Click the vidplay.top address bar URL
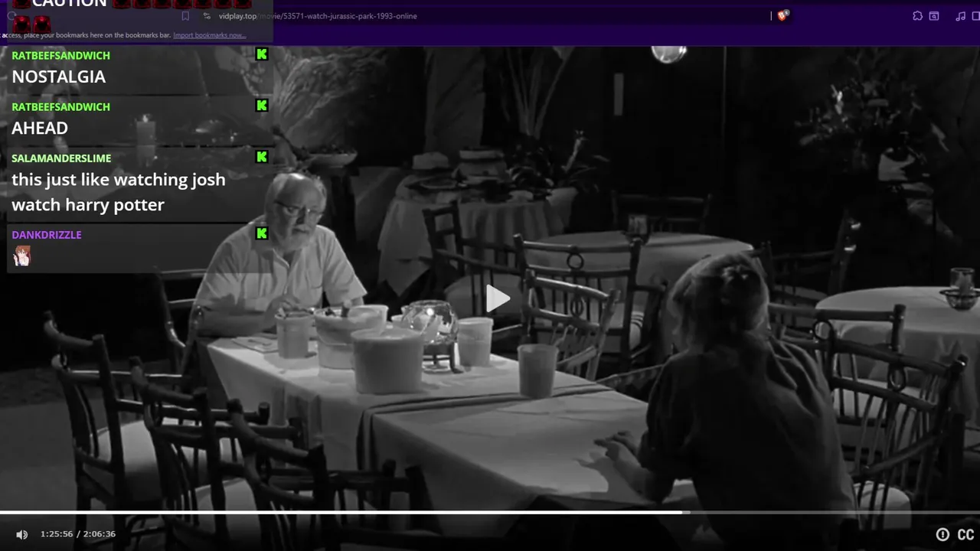Screen dimensions: 980x551 pyautogui.click(x=318, y=16)
